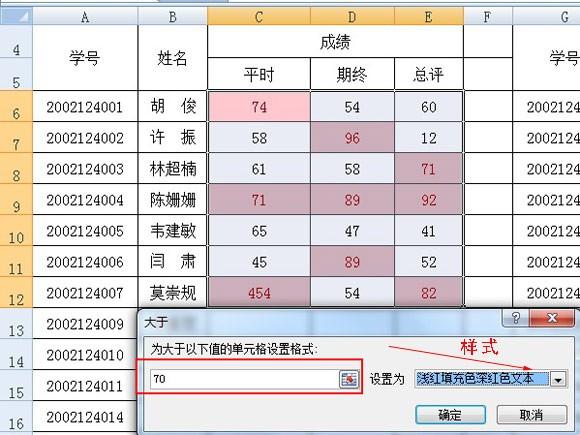Select cell with student ID 2002124004
Image resolution: width=580 pixels, height=435 pixels.
(x=85, y=200)
